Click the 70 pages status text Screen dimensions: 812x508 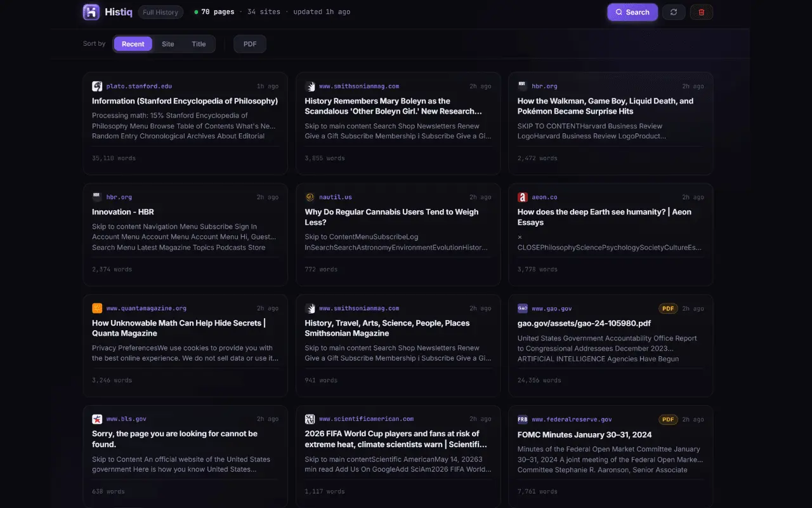[x=218, y=12]
